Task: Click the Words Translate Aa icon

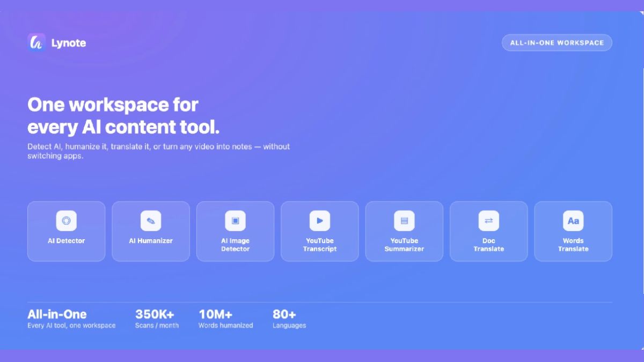Action: 573,220
